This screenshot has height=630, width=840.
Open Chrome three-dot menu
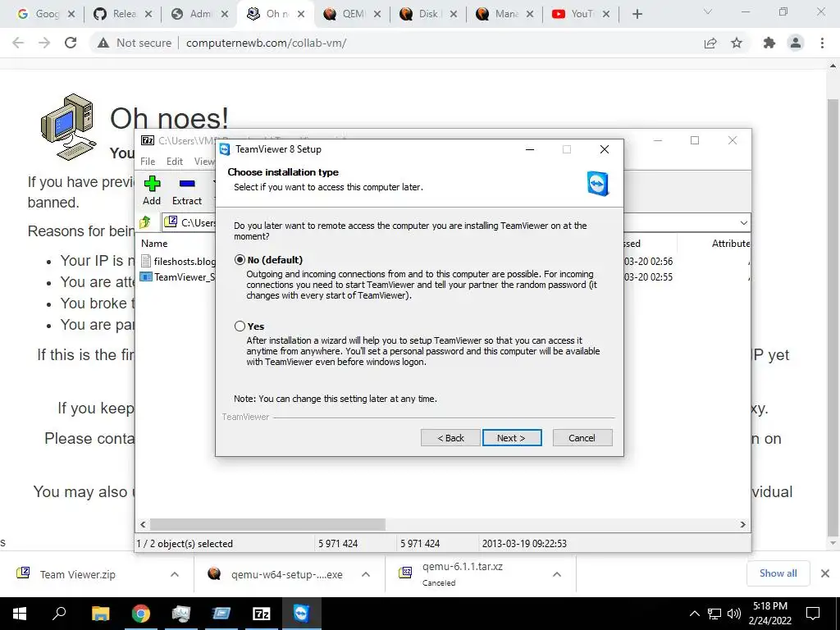pos(822,43)
